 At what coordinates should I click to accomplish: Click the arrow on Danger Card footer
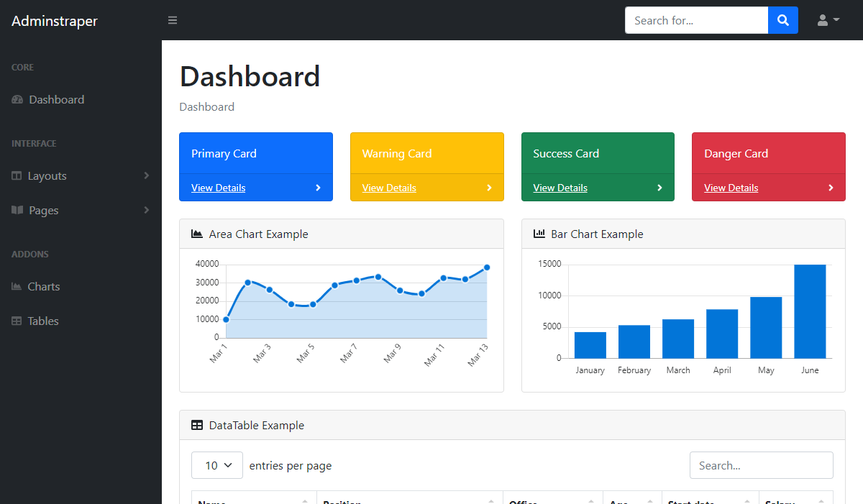tap(831, 188)
